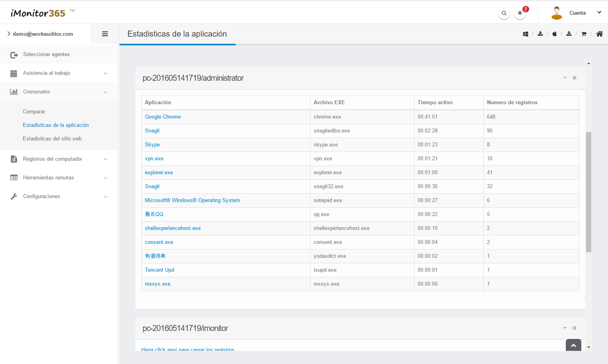608x364 pixels.
Task: Click the vertical scrollbar thumb of content
Action: pos(588,192)
